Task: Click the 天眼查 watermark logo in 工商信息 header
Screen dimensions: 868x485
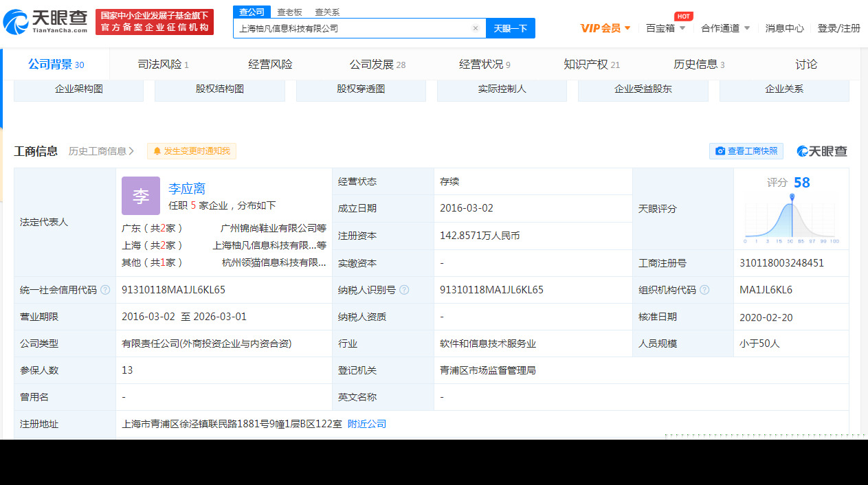Action: 822,151
